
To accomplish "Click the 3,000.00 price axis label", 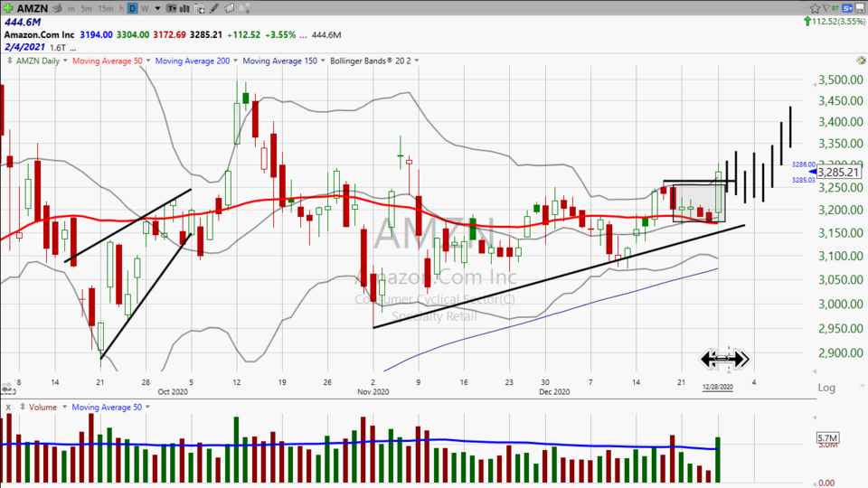I will [840, 304].
